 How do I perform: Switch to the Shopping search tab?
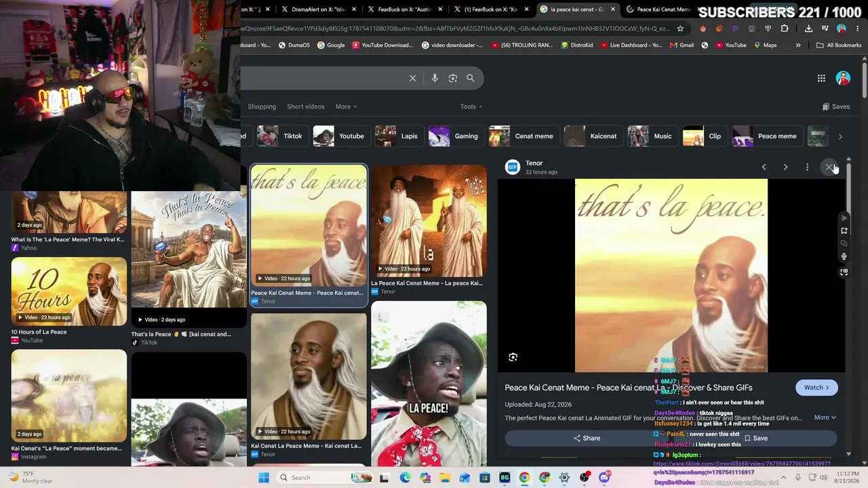click(262, 106)
